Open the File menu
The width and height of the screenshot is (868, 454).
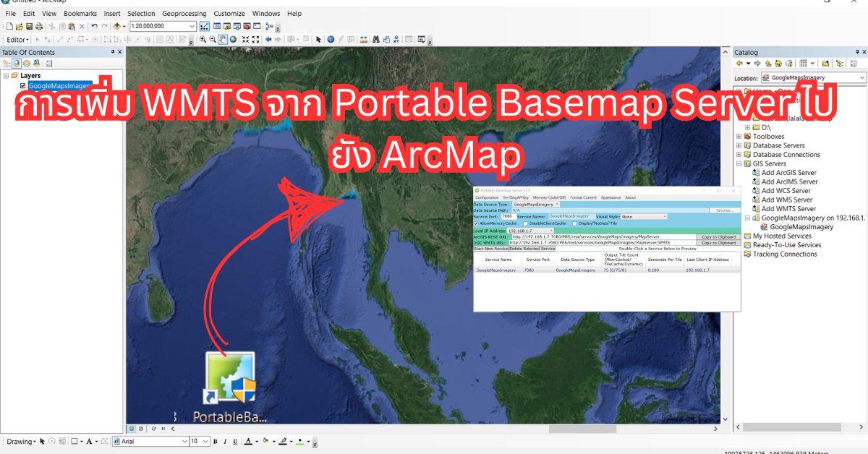pos(10,13)
